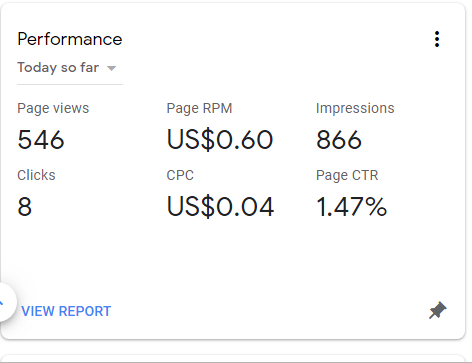This screenshot has width=472, height=363.
Task: Click the CPC value US$0.04
Action: [220, 206]
